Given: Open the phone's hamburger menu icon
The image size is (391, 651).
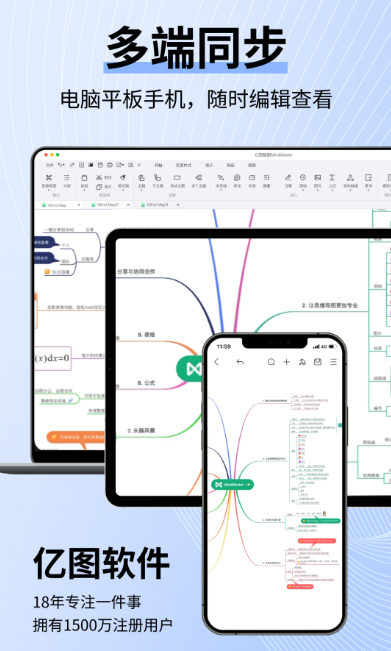Looking at the screenshot, I should coord(333,362).
